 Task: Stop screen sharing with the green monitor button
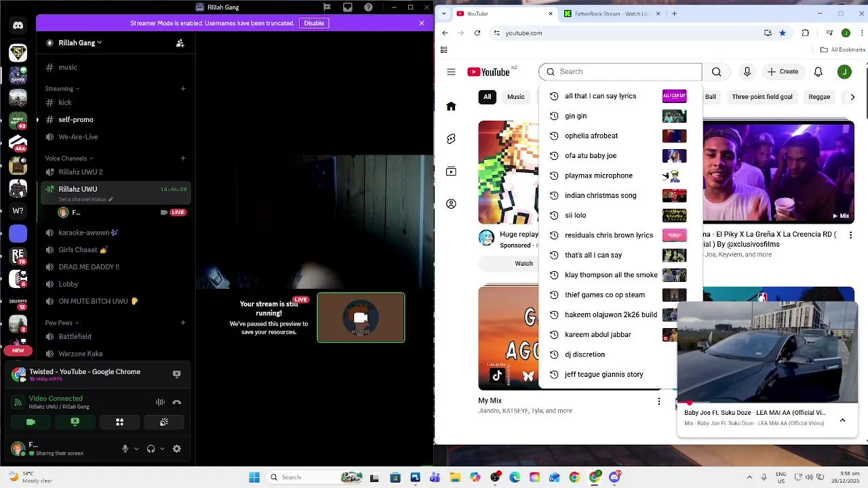(x=75, y=422)
